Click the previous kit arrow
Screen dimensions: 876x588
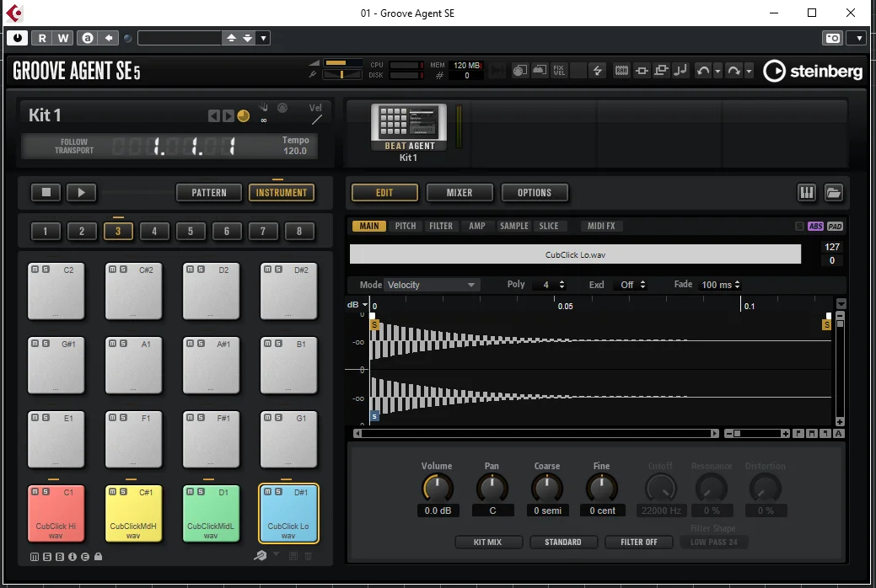(x=213, y=115)
